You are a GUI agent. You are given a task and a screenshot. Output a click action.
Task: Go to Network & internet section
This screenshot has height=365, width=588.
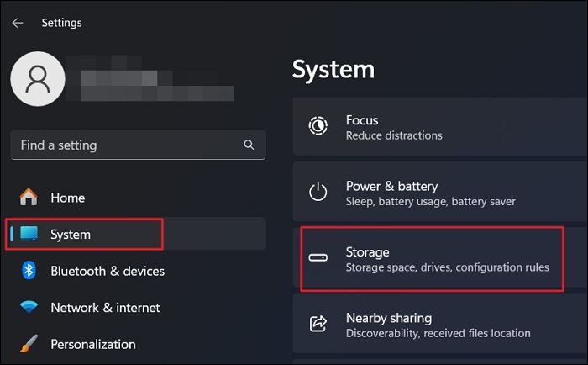click(105, 307)
